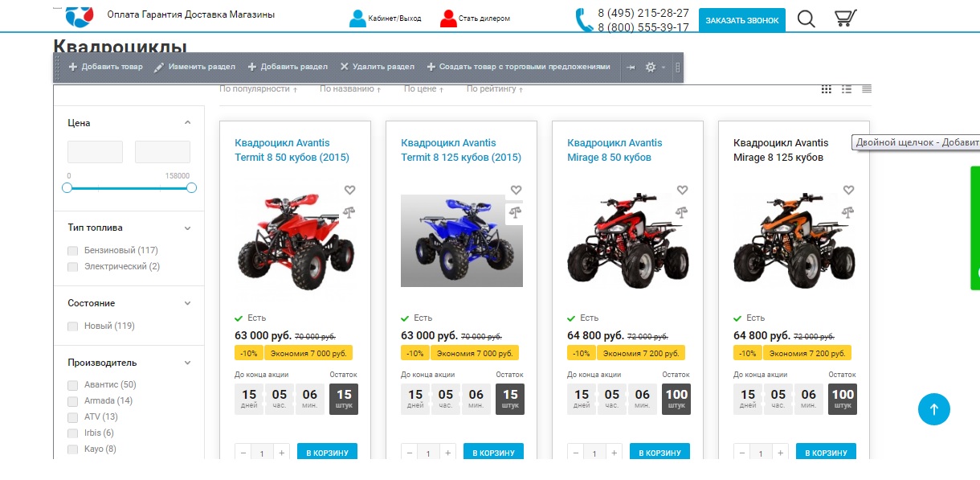This screenshot has height=480, width=980.
Task: Click the X icon of Удалить раздел
Action: (345, 67)
